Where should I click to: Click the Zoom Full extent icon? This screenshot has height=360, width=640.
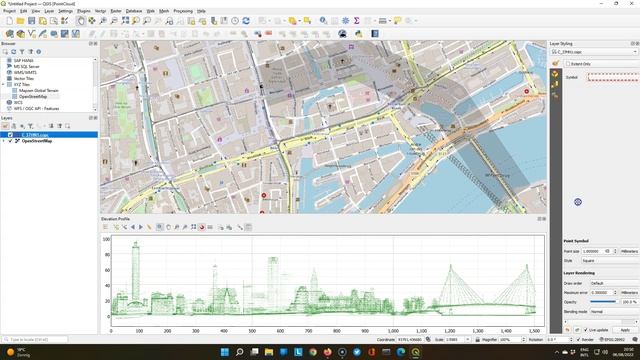(x=125, y=21)
